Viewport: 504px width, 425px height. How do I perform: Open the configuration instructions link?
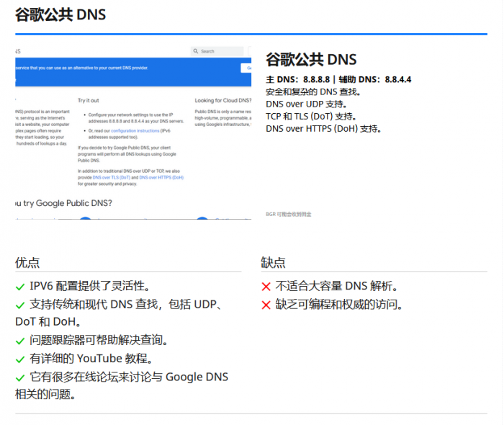128,130
